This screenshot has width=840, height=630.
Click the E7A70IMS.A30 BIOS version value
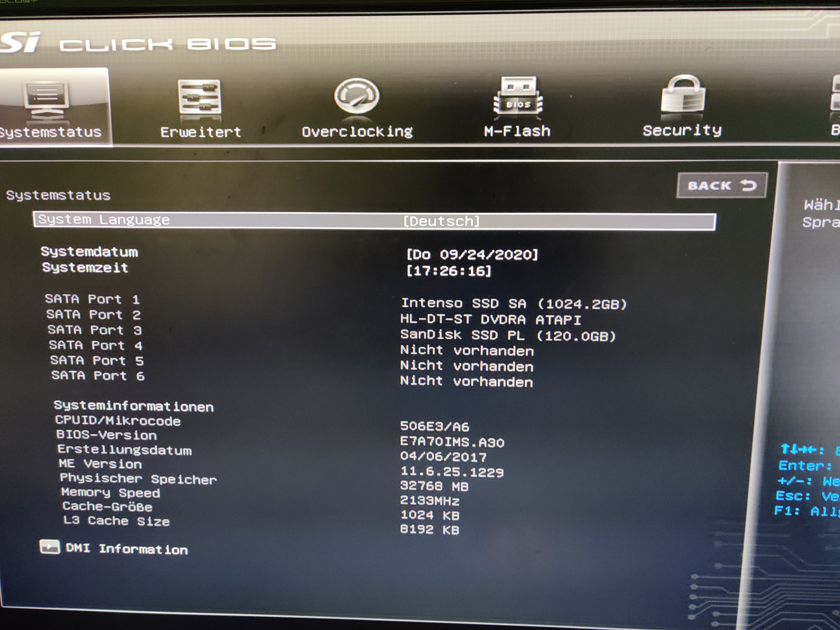pyautogui.click(x=452, y=442)
